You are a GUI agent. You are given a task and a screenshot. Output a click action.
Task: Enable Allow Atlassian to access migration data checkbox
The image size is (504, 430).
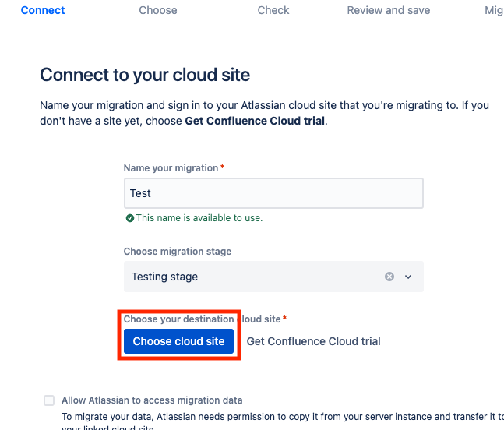tap(49, 400)
